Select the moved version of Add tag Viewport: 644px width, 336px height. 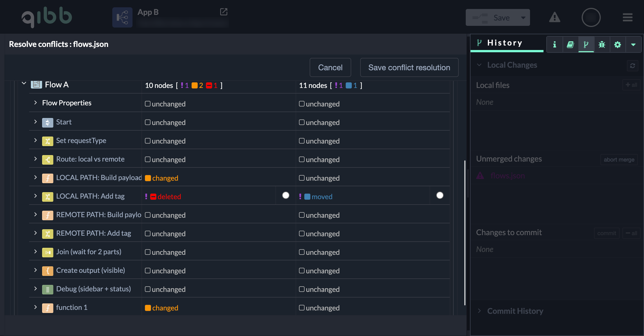pyautogui.click(x=440, y=195)
